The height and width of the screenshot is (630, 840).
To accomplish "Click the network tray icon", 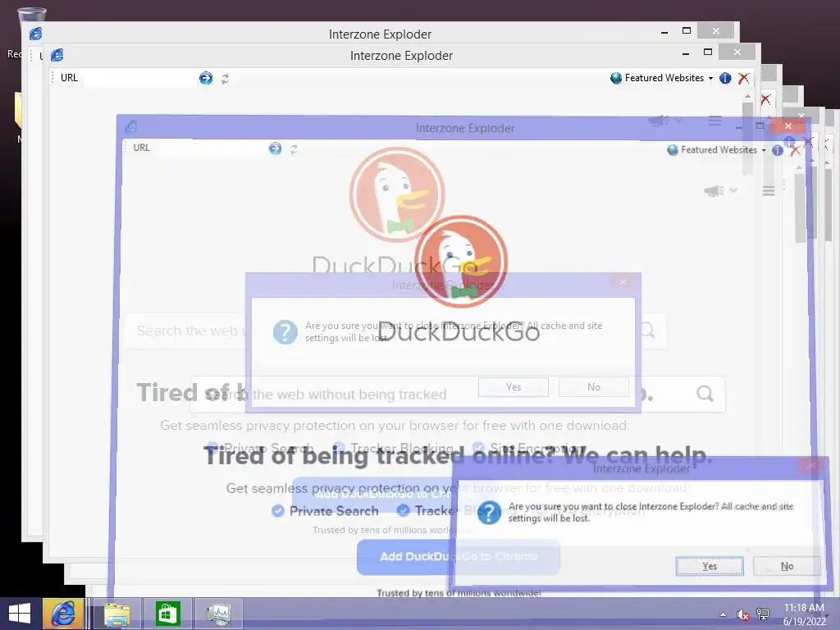I will coord(763,614).
